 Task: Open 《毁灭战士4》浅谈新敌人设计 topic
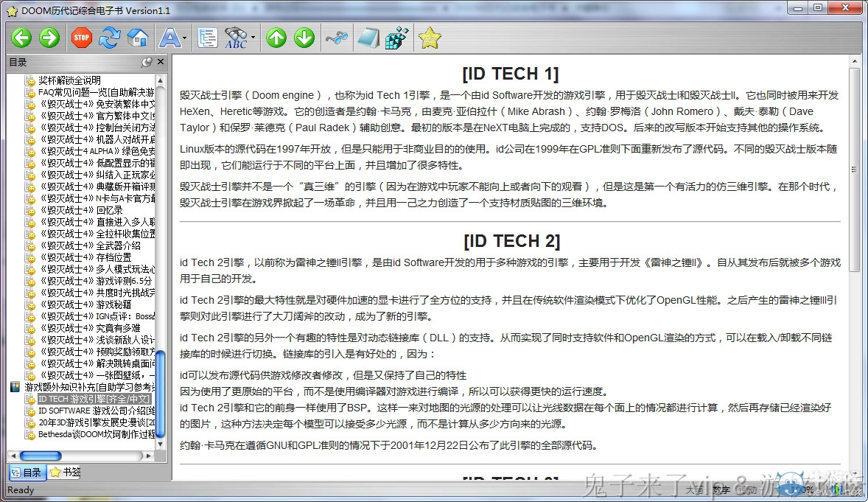coord(97,341)
